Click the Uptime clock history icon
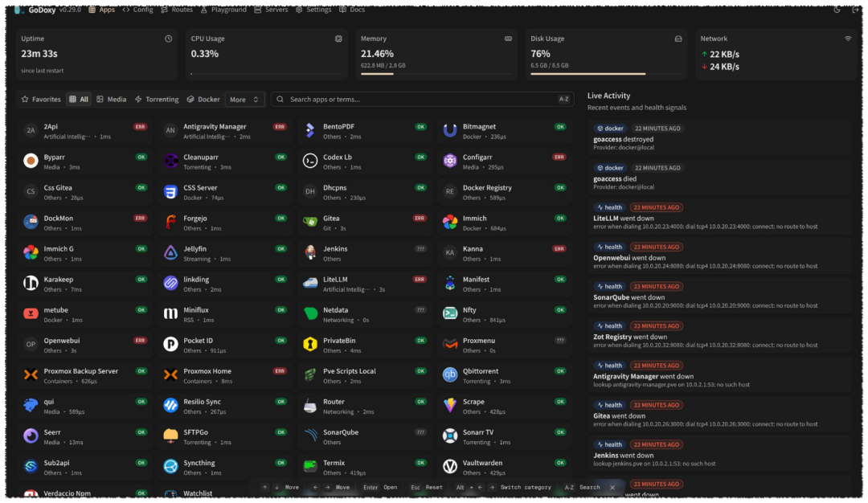 [168, 39]
